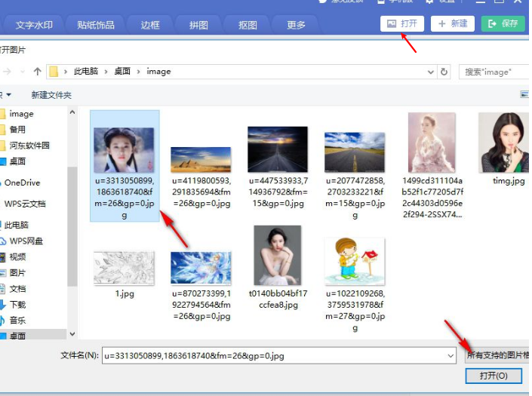532x396 pixels.
Task: Select the 河东软件园 folder in the sidebar
Action: (x=29, y=146)
